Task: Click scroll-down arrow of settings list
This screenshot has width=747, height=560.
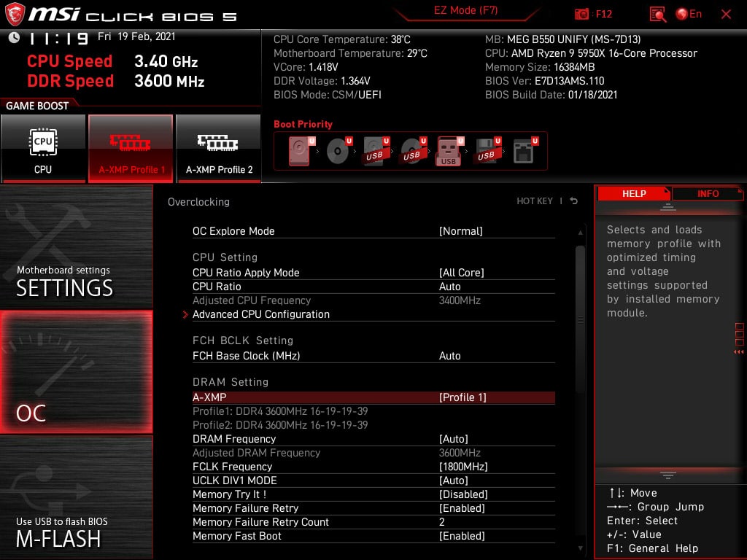Action: pyautogui.click(x=580, y=548)
